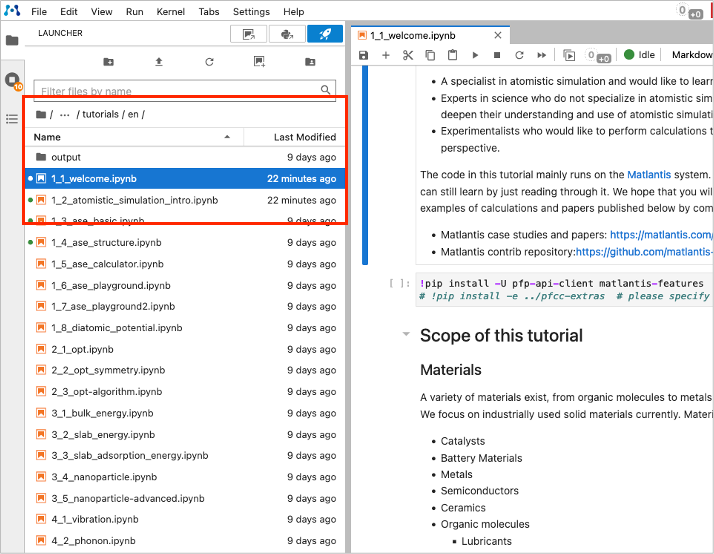Image resolution: width=714 pixels, height=554 pixels.
Task: Create a new folder in the file browser
Action: 108,62
